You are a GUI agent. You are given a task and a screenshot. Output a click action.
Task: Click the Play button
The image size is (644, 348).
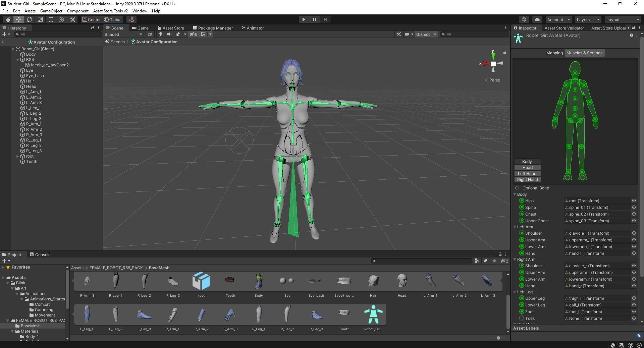[x=304, y=19]
